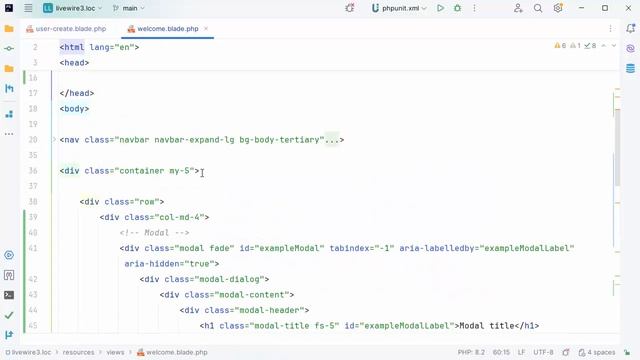Expand the folded nav element at line 20

54,140
